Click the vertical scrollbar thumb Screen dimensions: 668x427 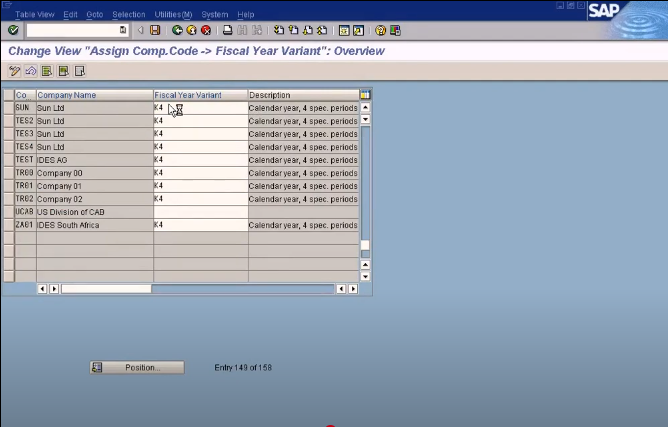click(365, 245)
